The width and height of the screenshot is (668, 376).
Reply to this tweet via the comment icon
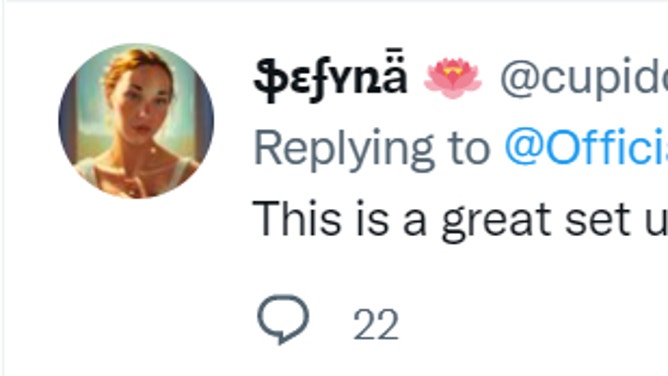(283, 319)
